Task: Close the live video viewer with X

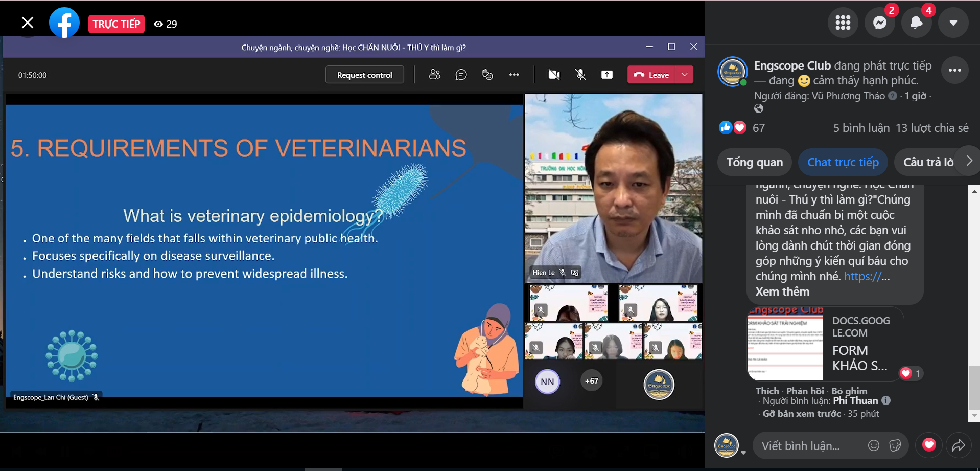Action: 28,23
